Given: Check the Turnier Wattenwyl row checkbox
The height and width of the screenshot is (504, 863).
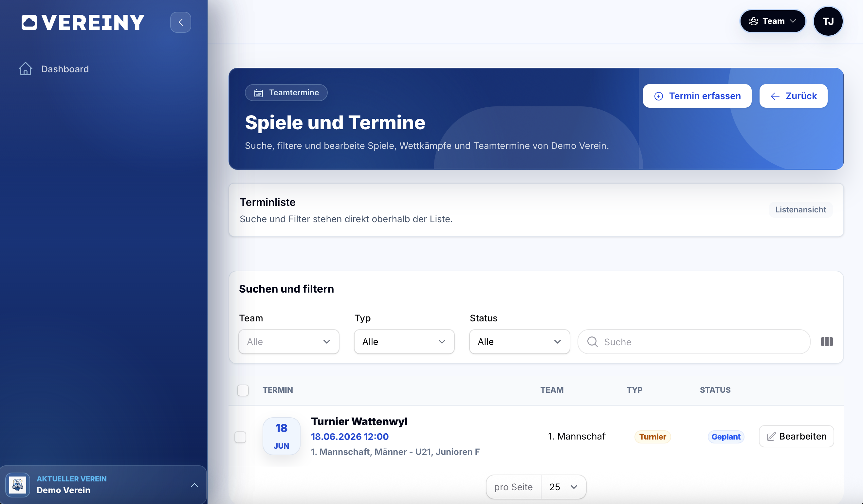Looking at the screenshot, I should tap(240, 437).
